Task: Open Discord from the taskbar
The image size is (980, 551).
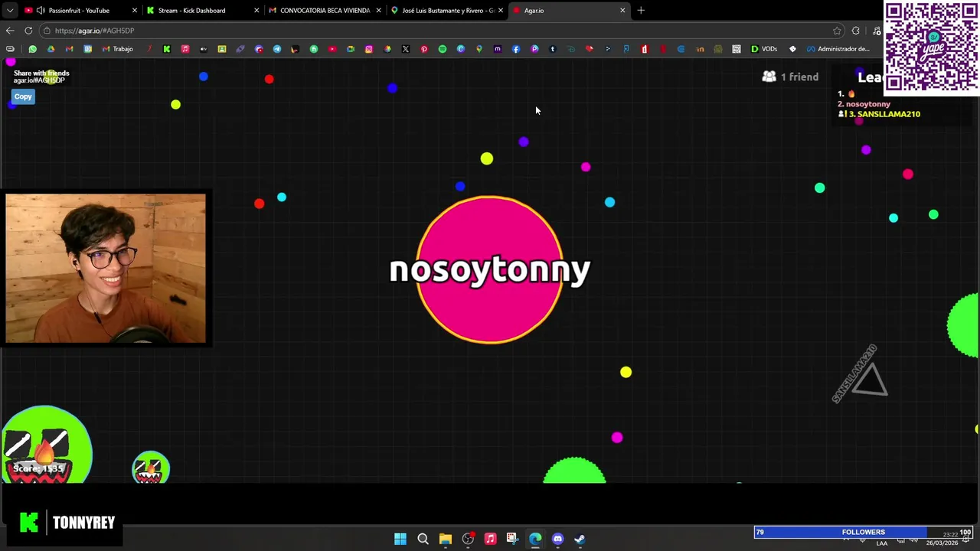Action: [x=557, y=539]
